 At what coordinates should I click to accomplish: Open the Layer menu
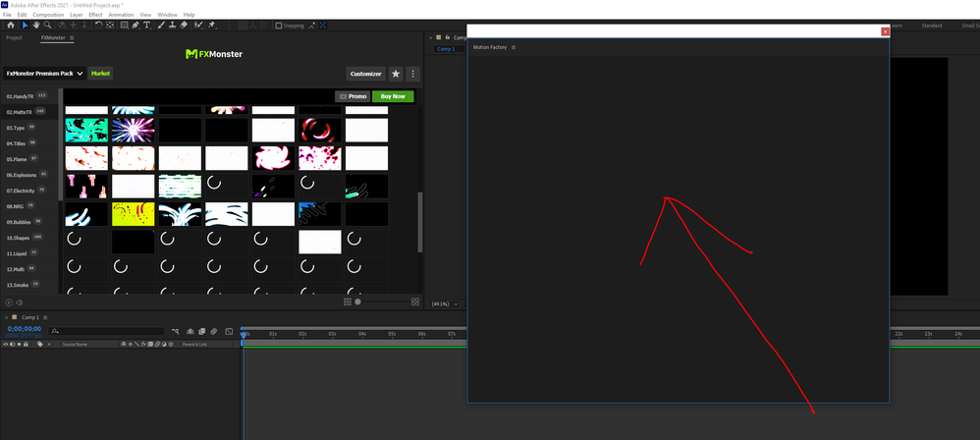(77, 15)
